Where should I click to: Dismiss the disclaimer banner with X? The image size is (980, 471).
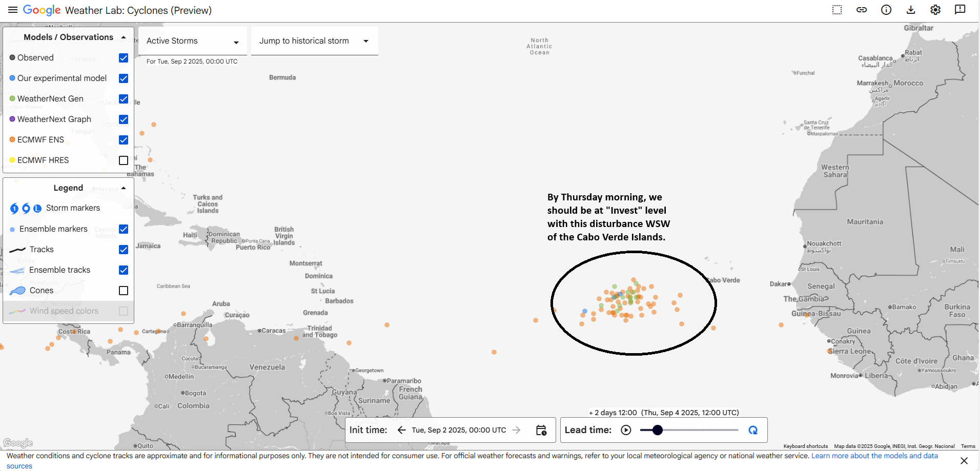(x=964, y=461)
